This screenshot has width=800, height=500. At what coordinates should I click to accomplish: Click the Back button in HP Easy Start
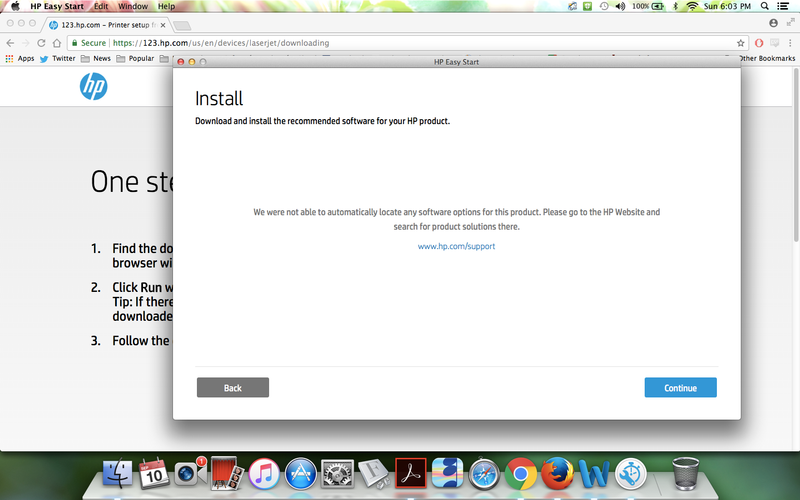pos(233,387)
